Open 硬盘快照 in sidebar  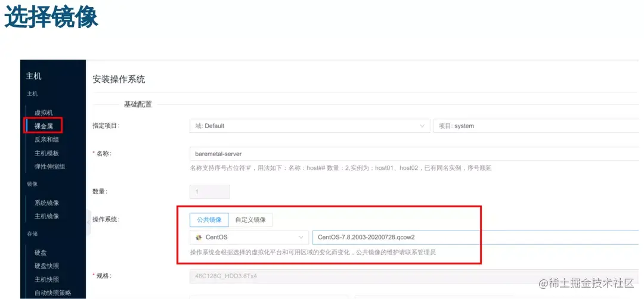pyautogui.click(x=47, y=266)
